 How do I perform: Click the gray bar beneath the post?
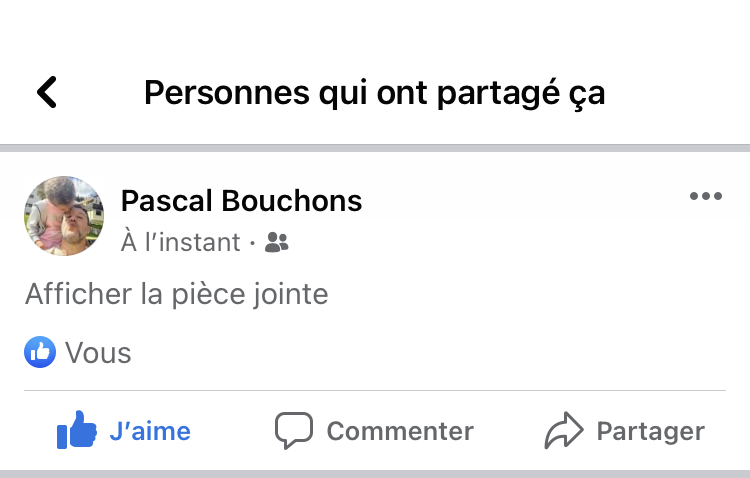pos(375,473)
